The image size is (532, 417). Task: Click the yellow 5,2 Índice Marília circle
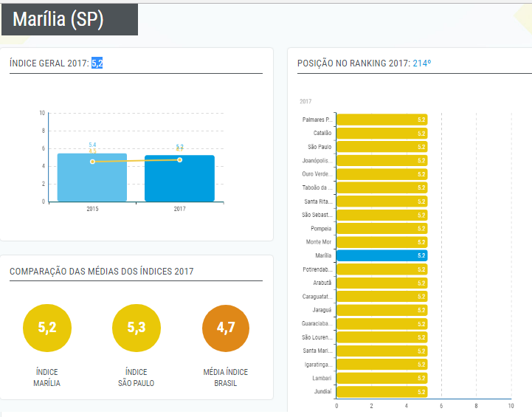[46, 328]
